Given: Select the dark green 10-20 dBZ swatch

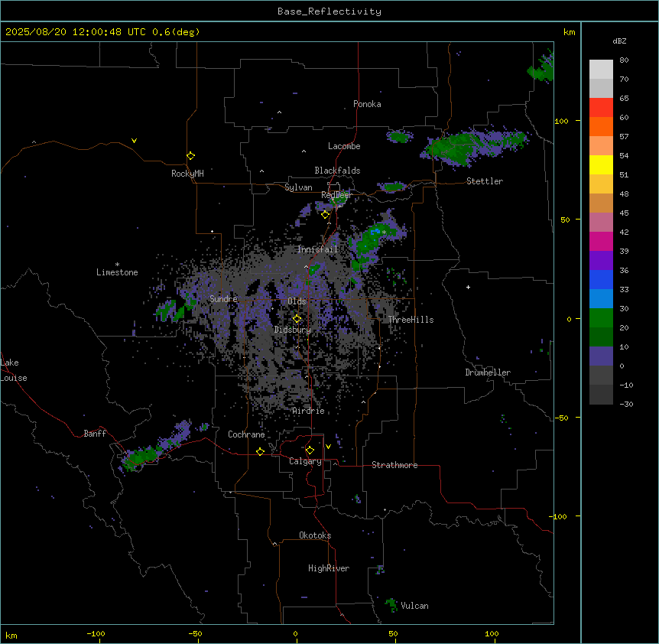Looking at the screenshot, I should click(601, 337).
